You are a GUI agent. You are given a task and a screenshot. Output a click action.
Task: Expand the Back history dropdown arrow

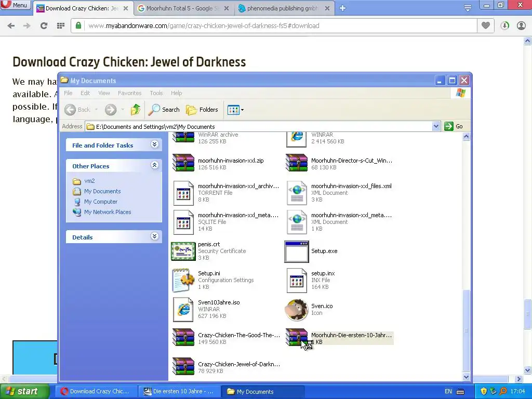[x=96, y=110]
